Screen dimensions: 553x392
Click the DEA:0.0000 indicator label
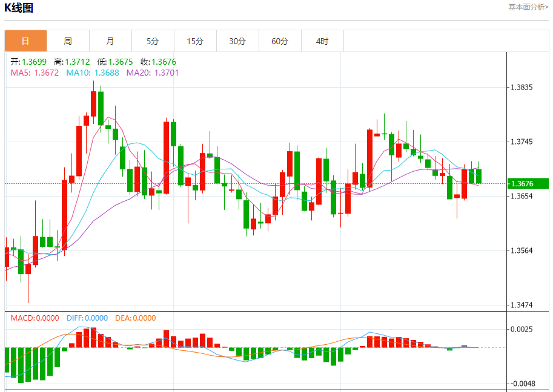[136, 318]
